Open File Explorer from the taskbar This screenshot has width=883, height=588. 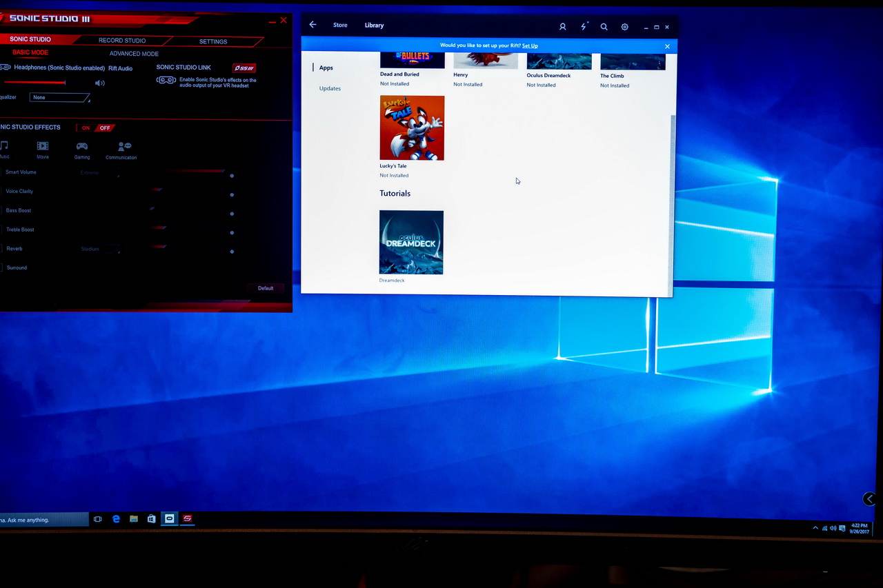(x=134, y=519)
